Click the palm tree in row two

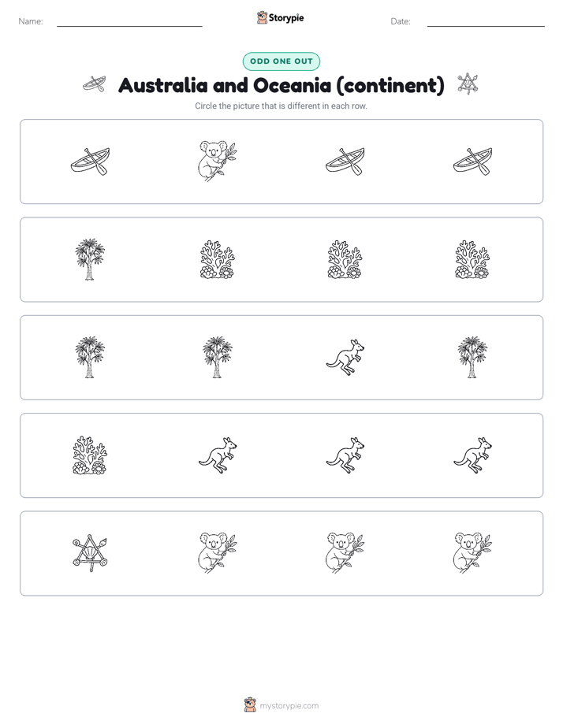(90, 259)
